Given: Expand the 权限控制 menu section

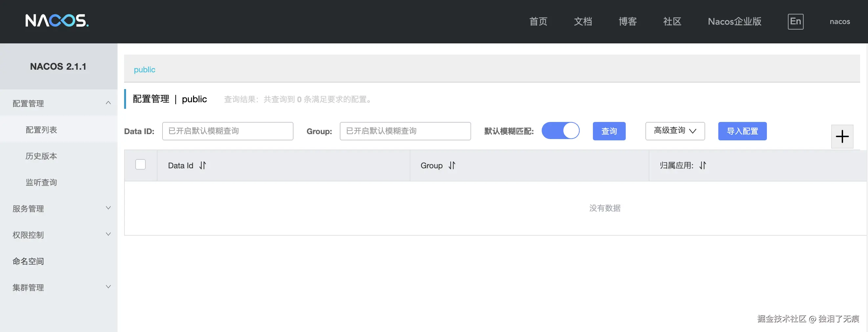Looking at the screenshot, I should pyautogui.click(x=59, y=235).
